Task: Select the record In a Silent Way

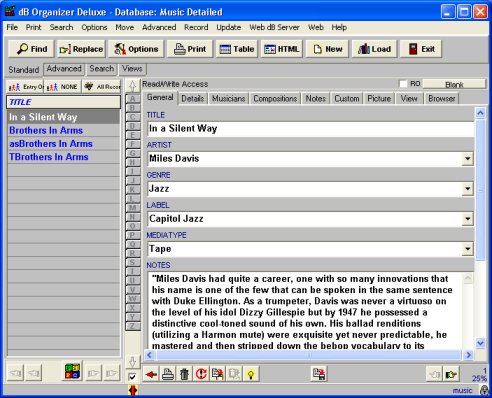Action: click(x=63, y=117)
